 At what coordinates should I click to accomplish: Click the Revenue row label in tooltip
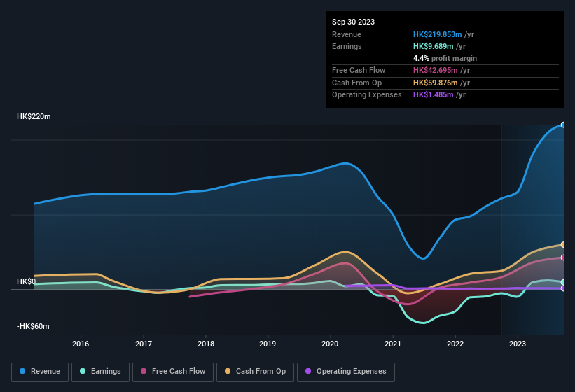click(347, 34)
